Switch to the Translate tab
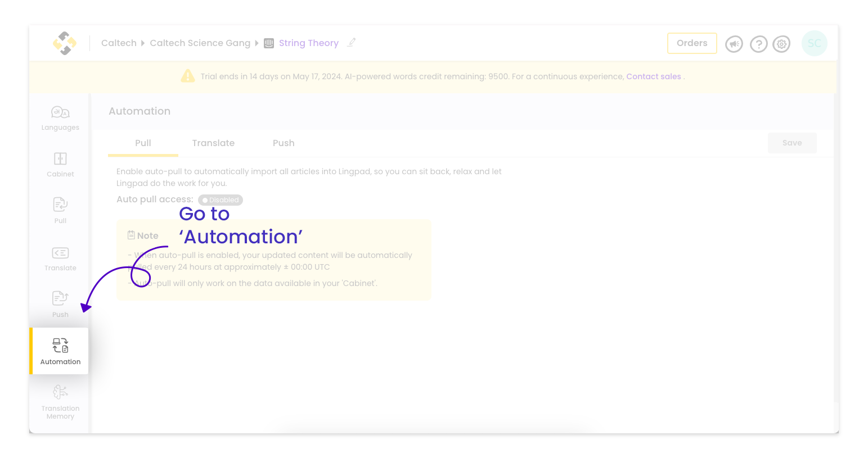Viewport: 868px width, 458px height. pos(213,143)
